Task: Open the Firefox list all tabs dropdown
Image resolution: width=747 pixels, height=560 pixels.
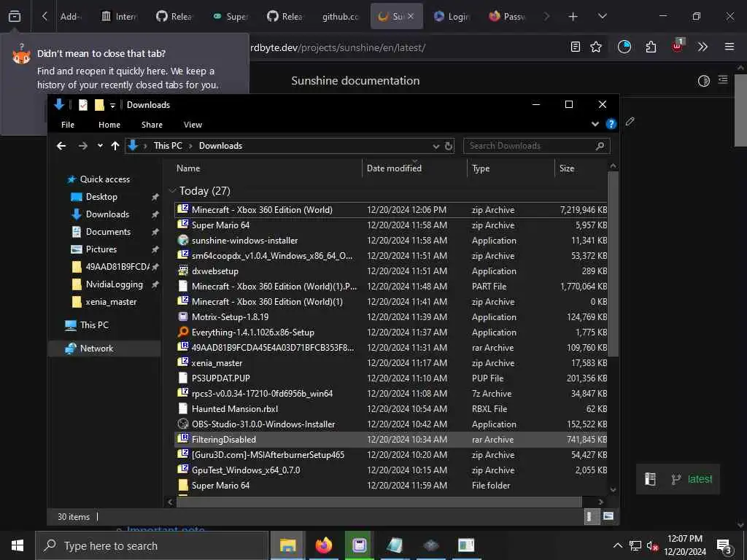Action: pos(602,16)
